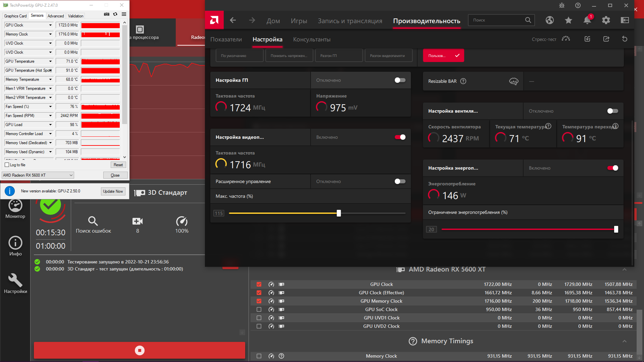This screenshot has width=644, height=362.
Task: Collapse the Memory Timings section
Action: [624, 341]
